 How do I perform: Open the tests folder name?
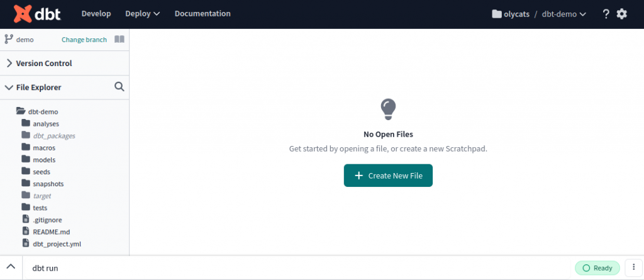coord(40,208)
